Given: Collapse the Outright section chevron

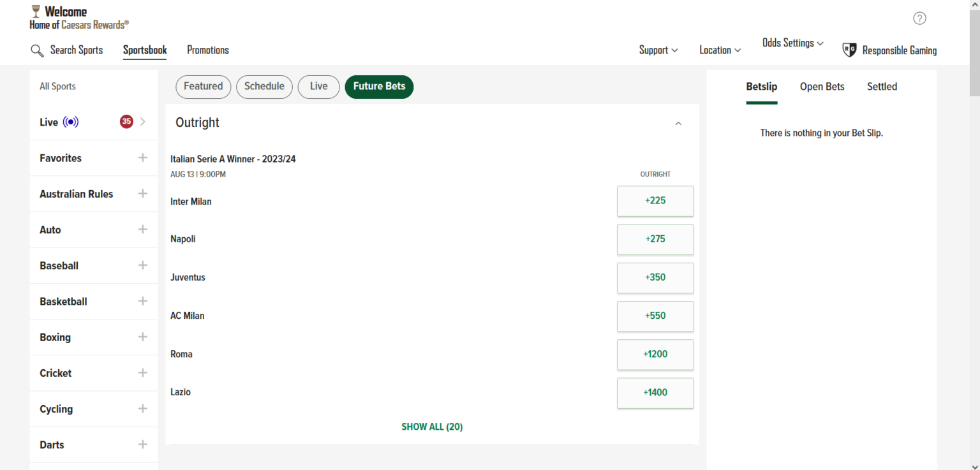Looking at the screenshot, I should [x=678, y=123].
